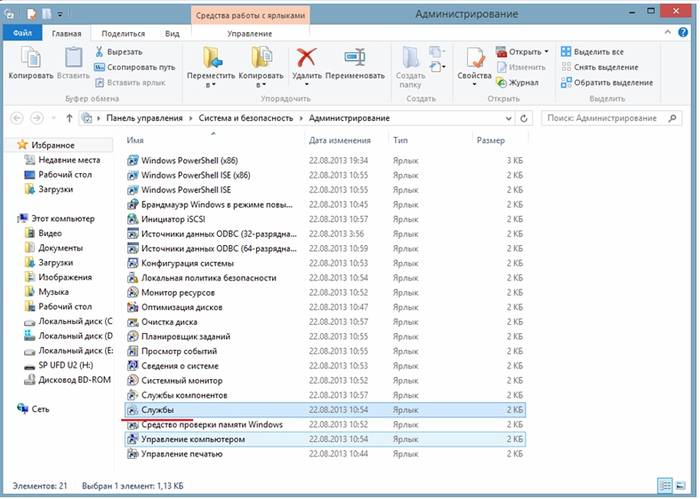Click Система и безопасность breadcrumb
The width and height of the screenshot is (700, 499).
pos(246,118)
